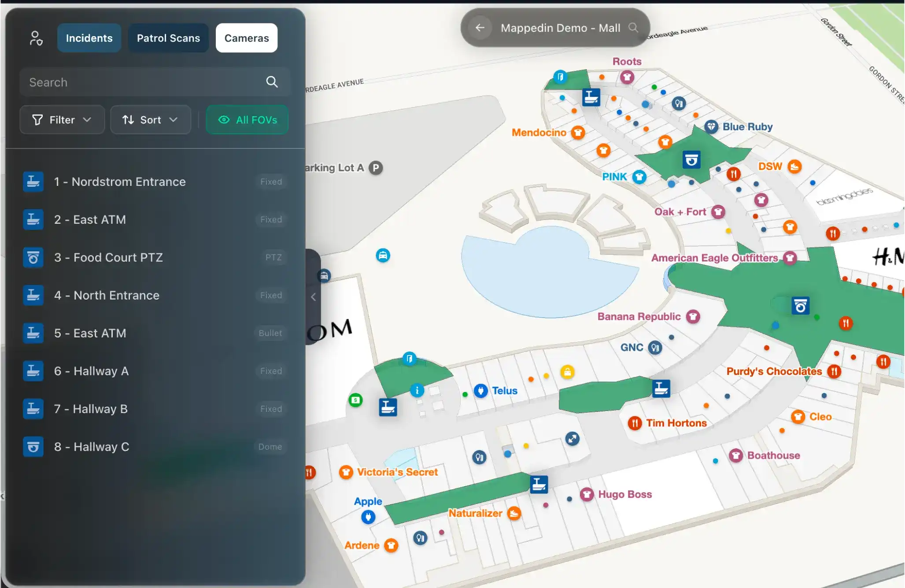
Task: Select PTZ camera in food court map
Action: point(800,306)
